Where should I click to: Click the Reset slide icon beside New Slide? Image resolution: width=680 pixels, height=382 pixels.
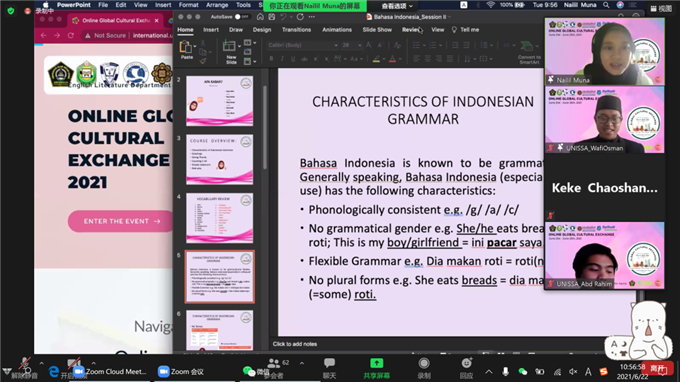coord(247,52)
